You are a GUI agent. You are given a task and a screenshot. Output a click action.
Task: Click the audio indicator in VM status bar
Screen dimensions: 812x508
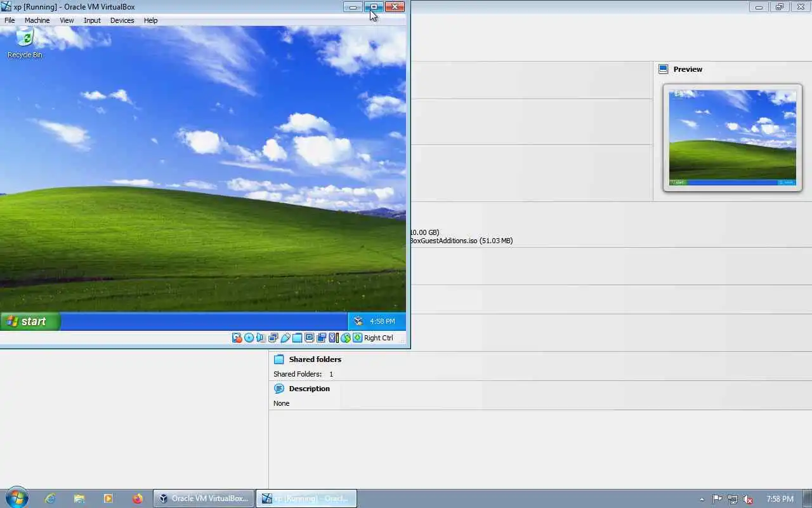click(261, 338)
